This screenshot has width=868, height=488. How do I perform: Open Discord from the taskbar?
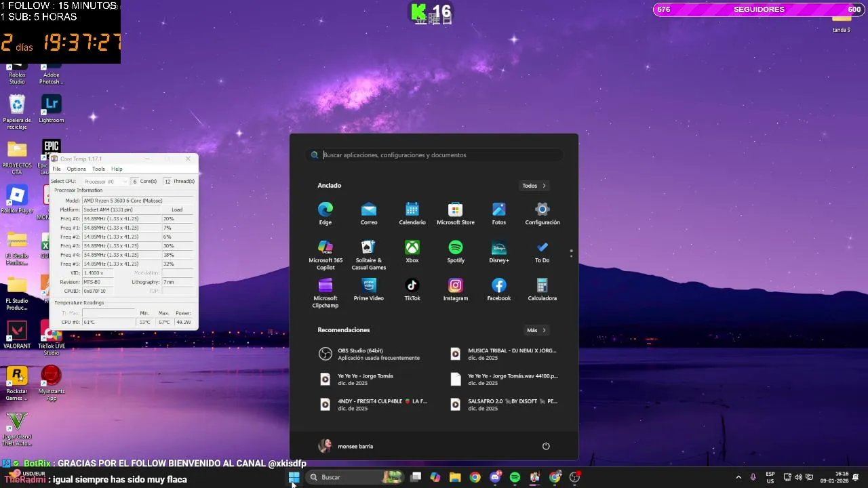[495, 477]
